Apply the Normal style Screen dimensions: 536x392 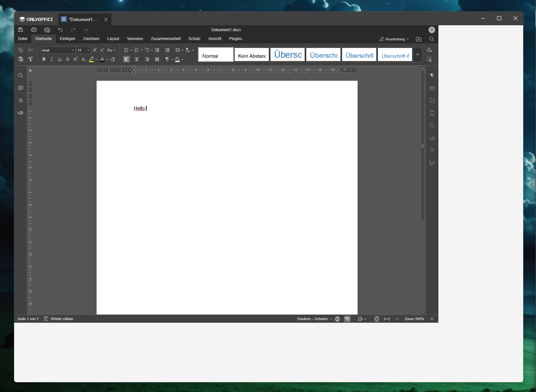click(216, 54)
